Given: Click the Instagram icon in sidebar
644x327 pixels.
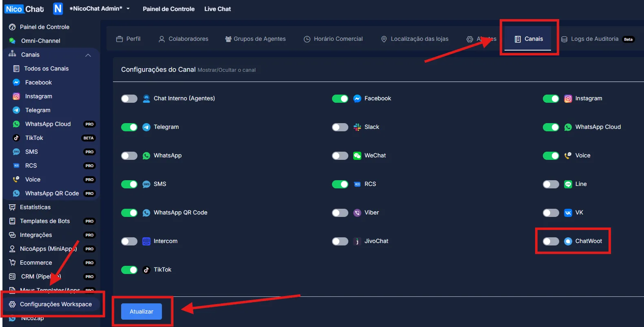Looking at the screenshot, I should coord(16,96).
